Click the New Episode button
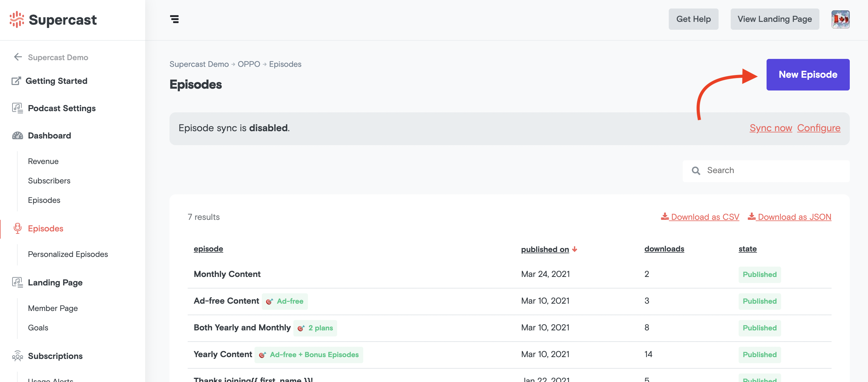 tap(808, 74)
